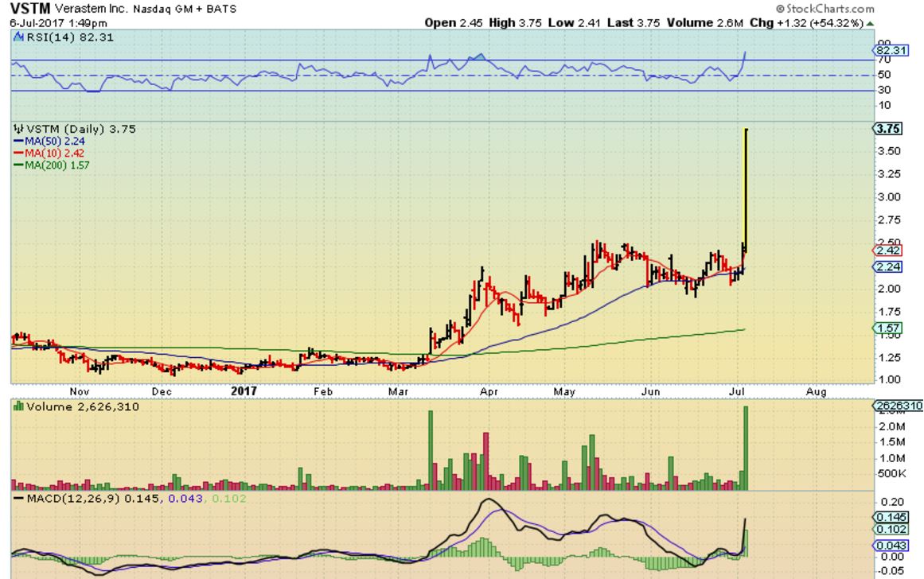Click the 3.50 price axis label

(x=889, y=151)
